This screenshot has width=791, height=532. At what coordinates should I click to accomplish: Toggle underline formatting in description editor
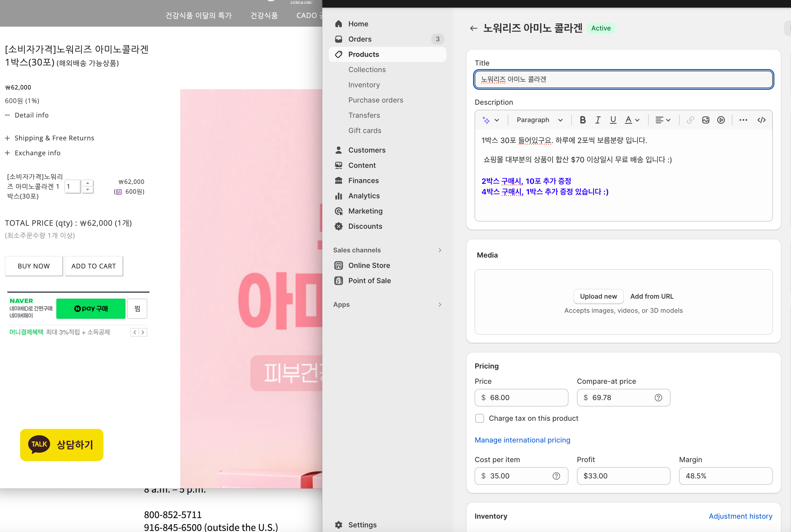[x=613, y=120]
